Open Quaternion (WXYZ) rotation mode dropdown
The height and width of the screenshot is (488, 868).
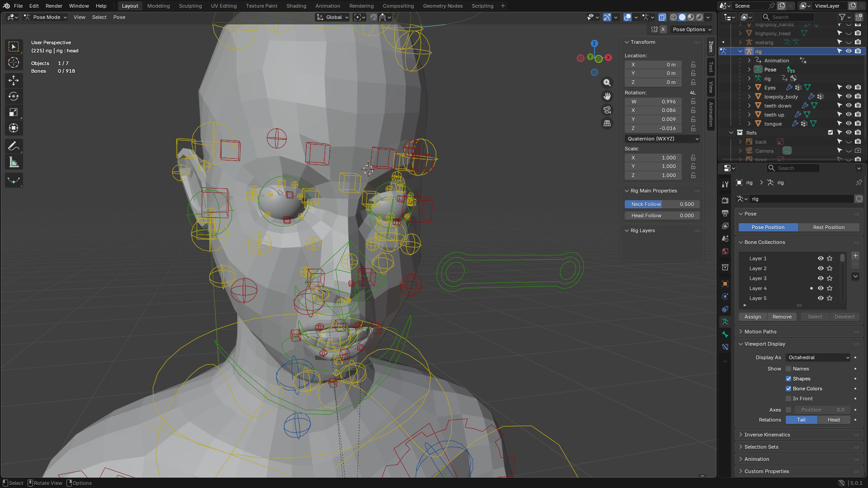[x=663, y=139]
